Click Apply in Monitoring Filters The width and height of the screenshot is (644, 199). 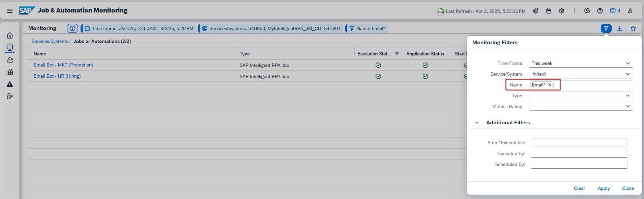(604, 188)
